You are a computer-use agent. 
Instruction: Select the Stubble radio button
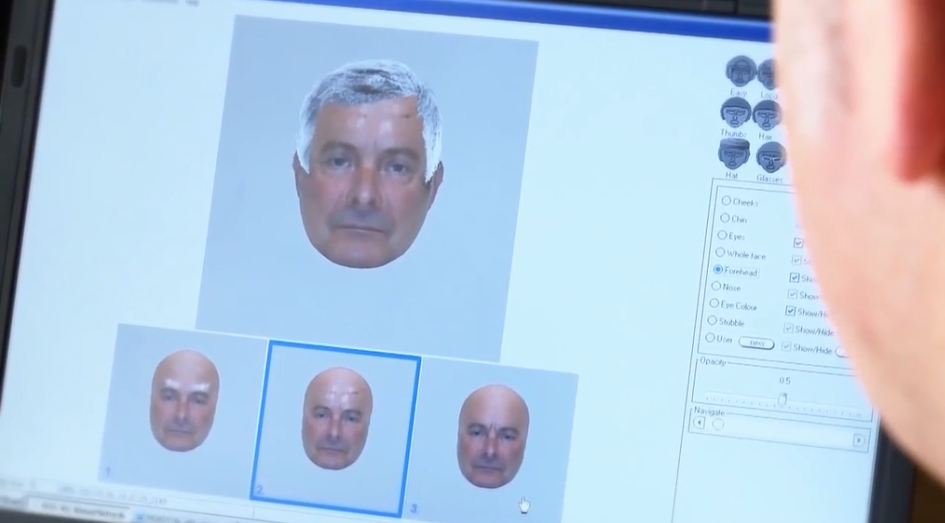click(712, 321)
